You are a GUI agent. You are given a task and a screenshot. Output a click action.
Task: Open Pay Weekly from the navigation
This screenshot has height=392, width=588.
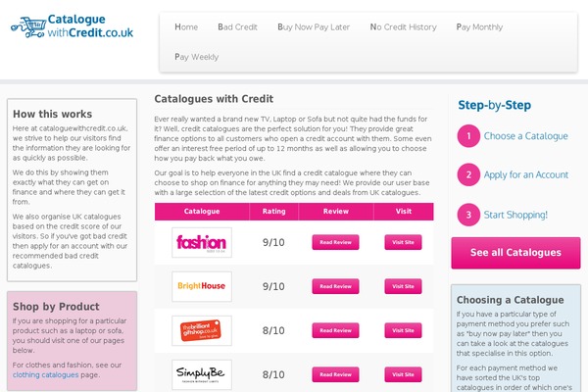point(197,57)
